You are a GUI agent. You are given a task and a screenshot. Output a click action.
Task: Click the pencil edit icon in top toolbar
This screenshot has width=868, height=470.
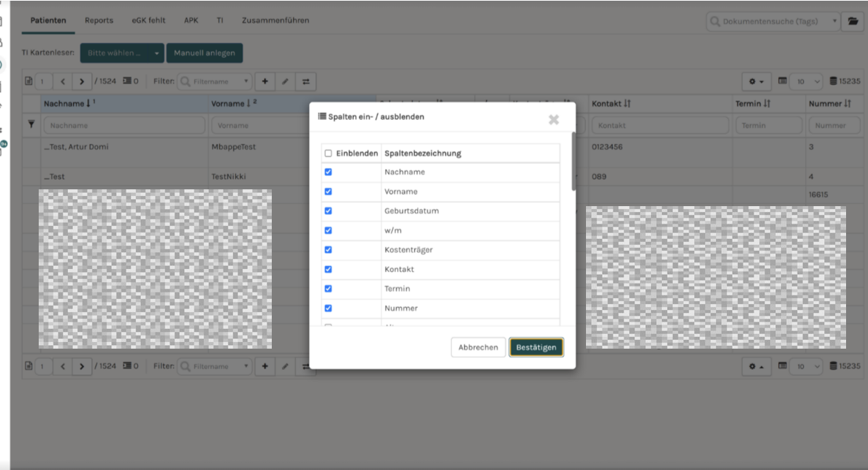click(x=285, y=81)
